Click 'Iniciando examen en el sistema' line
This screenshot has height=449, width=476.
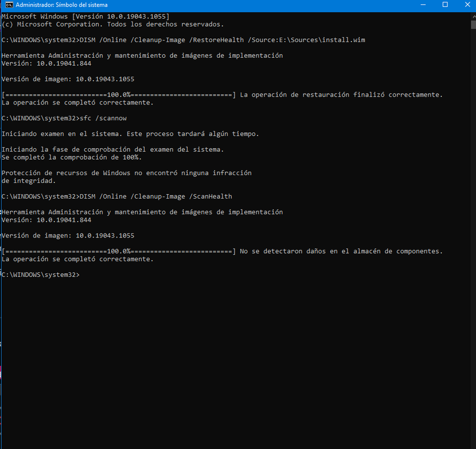(x=130, y=134)
